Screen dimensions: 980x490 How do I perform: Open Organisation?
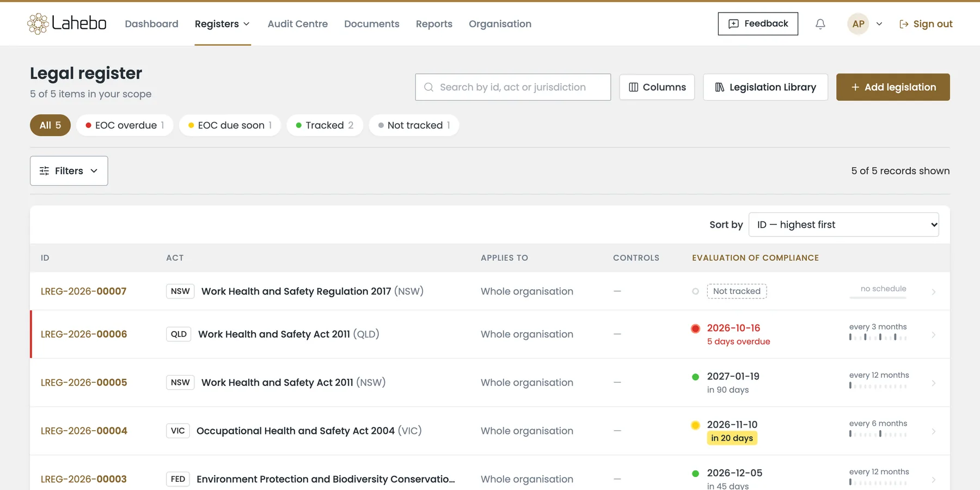pos(500,24)
